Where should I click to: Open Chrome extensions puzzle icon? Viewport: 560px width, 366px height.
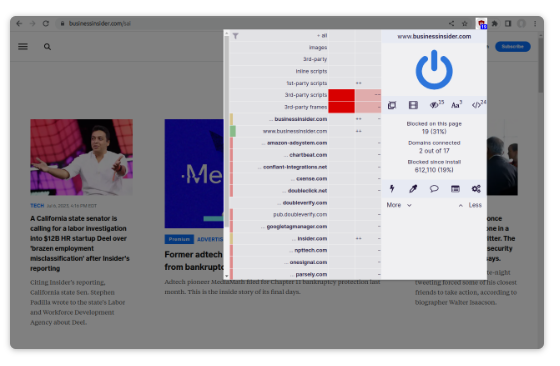[x=495, y=24]
